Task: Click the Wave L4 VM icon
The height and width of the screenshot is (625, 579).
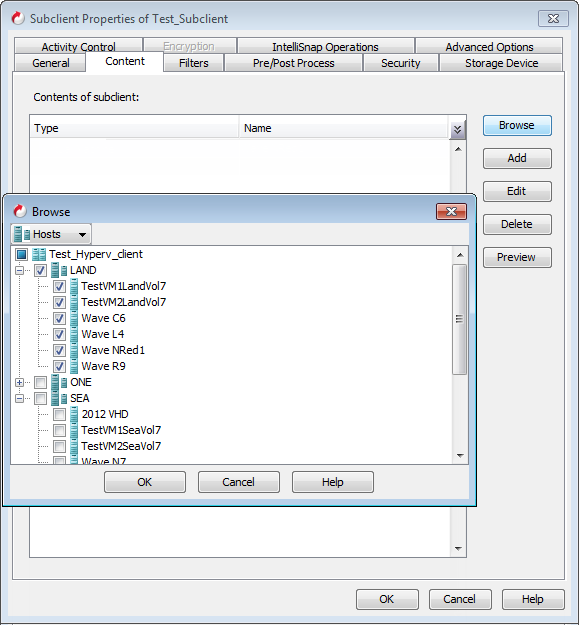Action: coord(74,334)
